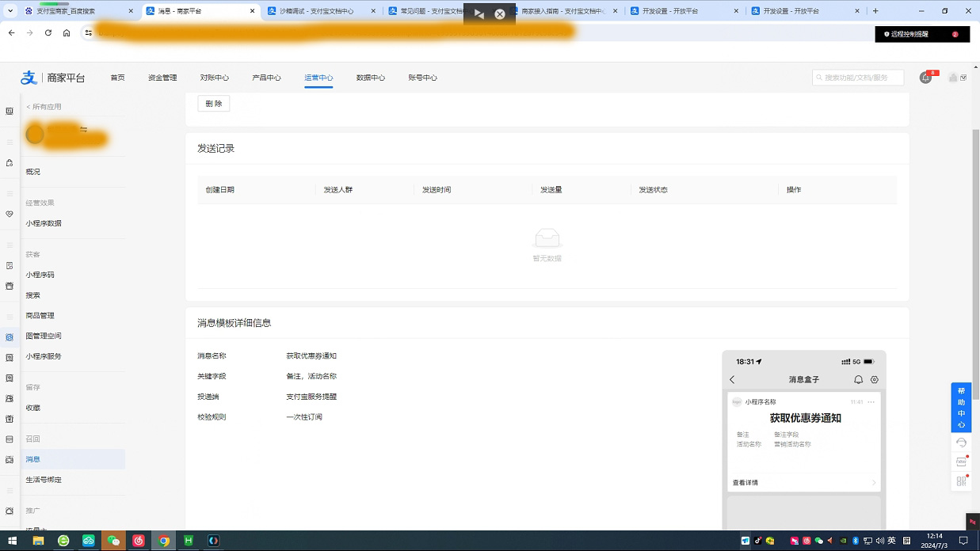Click the Alipay 商家平台 logo

[x=52, y=78]
